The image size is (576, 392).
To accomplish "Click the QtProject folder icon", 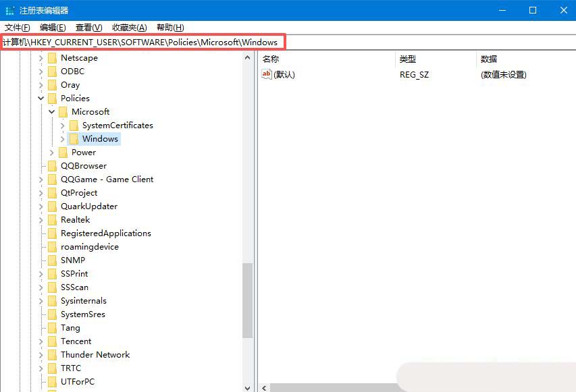I will coord(52,193).
